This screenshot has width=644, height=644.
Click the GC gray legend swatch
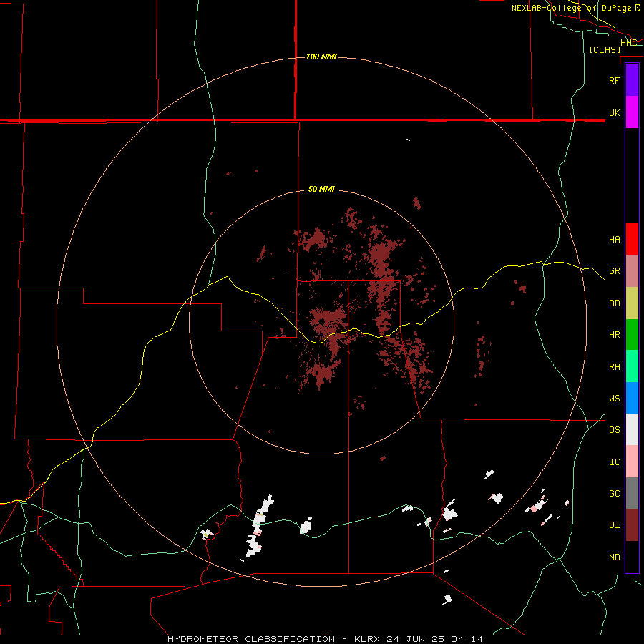632,493
